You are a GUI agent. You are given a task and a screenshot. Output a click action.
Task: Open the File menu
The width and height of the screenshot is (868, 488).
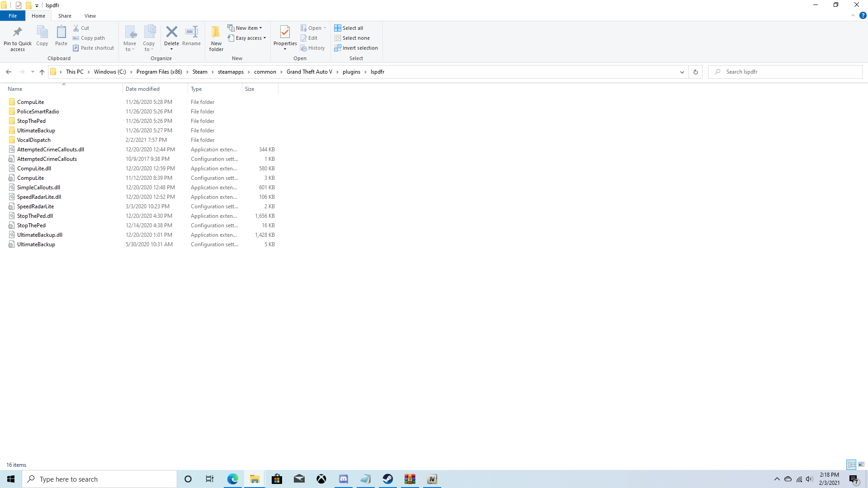13,16
